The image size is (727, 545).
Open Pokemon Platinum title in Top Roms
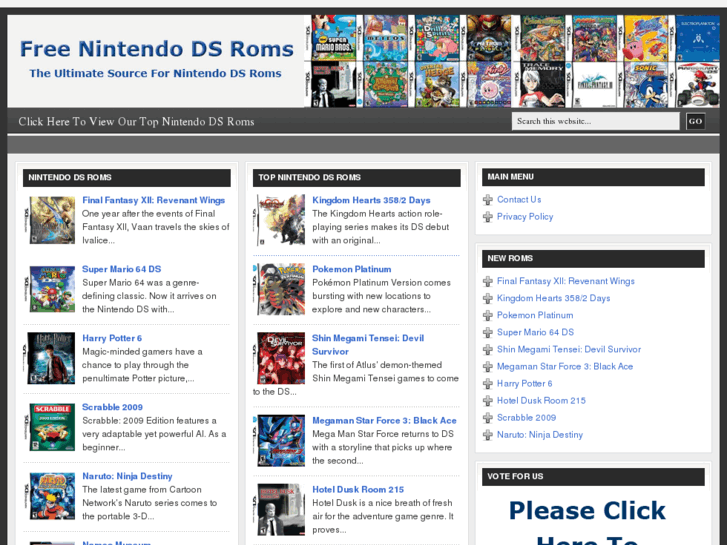351,269
